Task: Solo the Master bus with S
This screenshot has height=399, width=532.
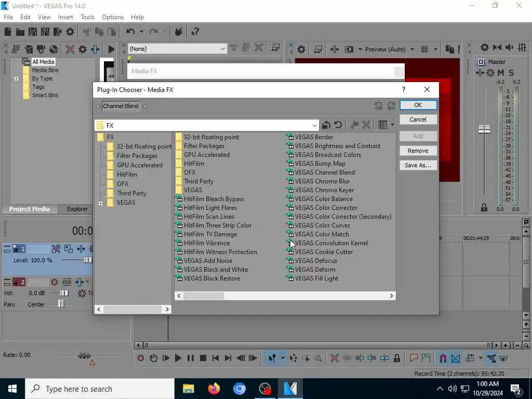Action: pyautogui.click(x=511, y=73)
